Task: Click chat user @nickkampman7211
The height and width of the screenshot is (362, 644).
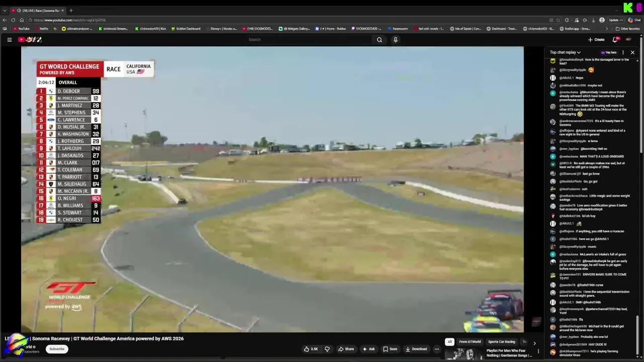Action: [x=574, y=351]
